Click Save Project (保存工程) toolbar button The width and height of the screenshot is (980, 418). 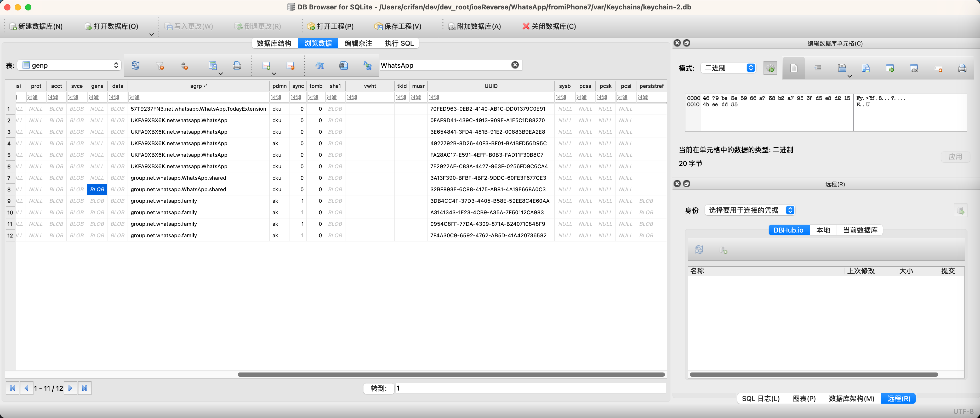point(398,26)
